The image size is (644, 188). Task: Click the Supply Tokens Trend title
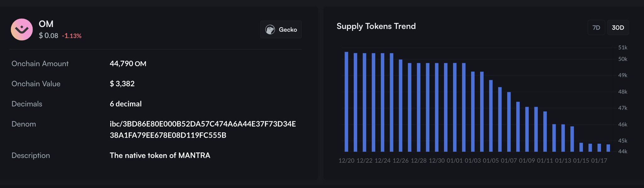point(376,26)
